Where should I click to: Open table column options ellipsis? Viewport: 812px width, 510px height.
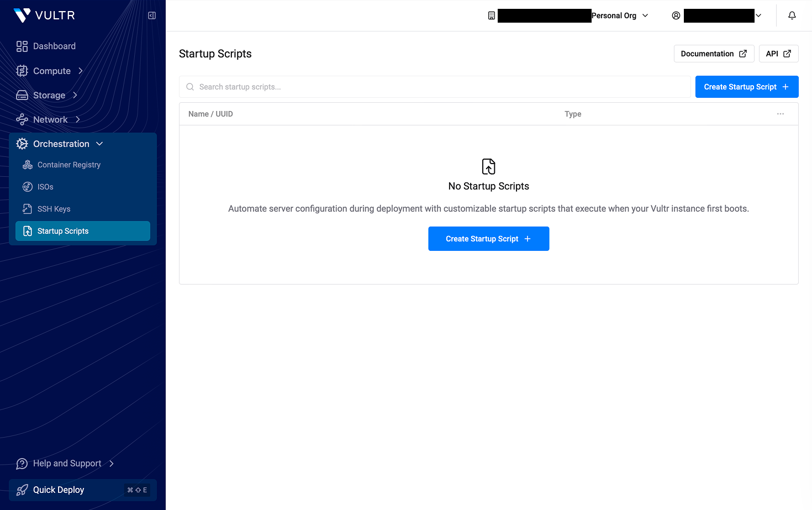click(x=781, y=114)
